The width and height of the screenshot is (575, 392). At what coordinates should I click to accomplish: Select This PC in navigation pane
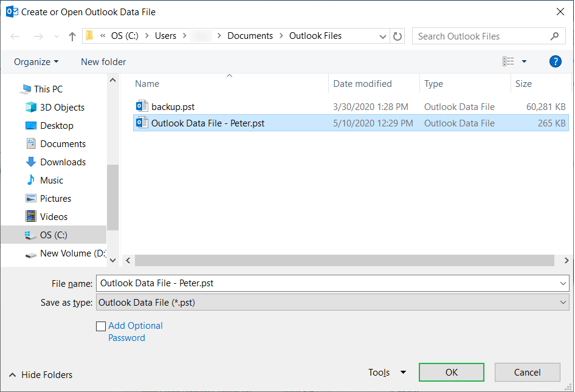[x=48, y=89]
